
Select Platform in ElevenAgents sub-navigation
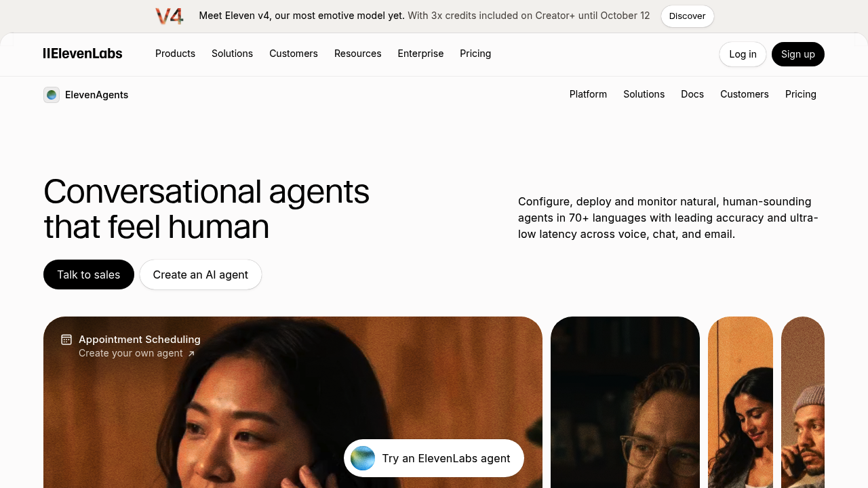point(588,94)
